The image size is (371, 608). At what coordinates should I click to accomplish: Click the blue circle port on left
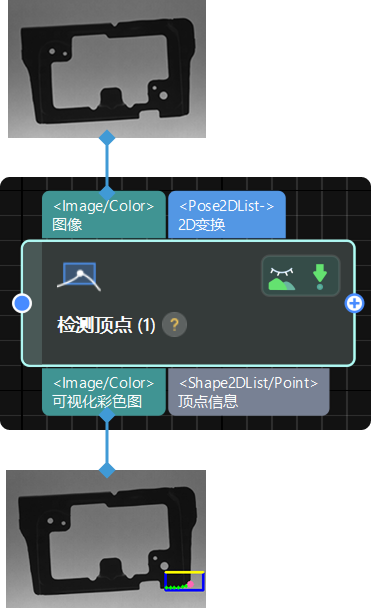point(22,303)
